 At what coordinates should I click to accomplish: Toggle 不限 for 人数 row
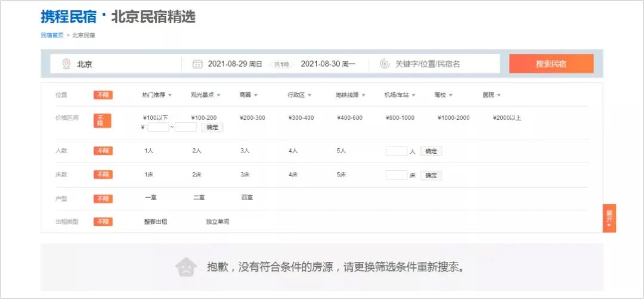coord(103,151)
